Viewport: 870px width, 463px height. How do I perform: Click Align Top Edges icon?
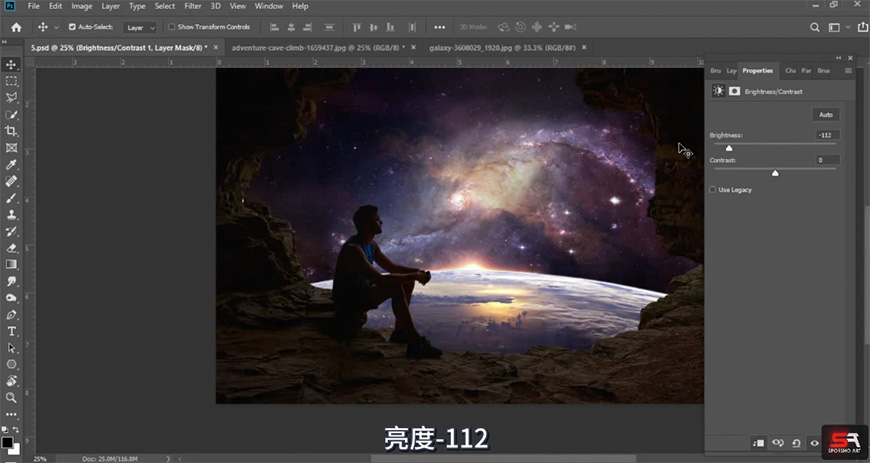tap(357, 27)
